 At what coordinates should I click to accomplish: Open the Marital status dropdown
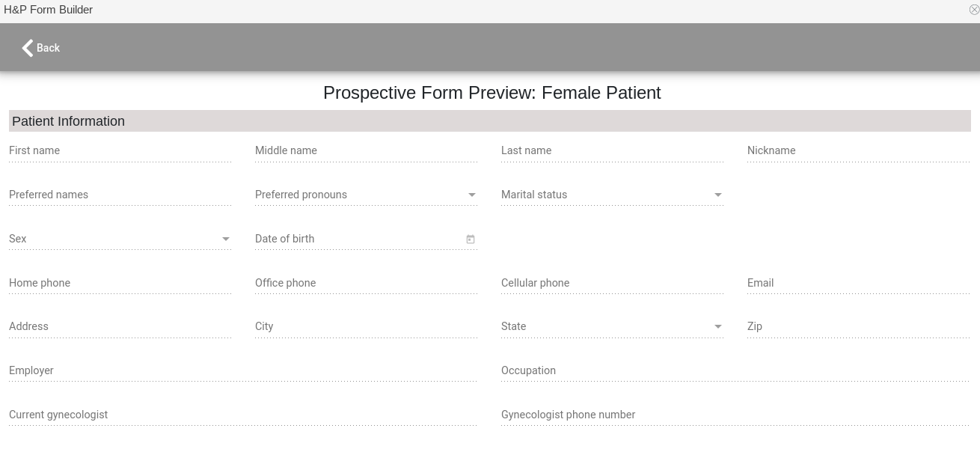coord(718,195)
